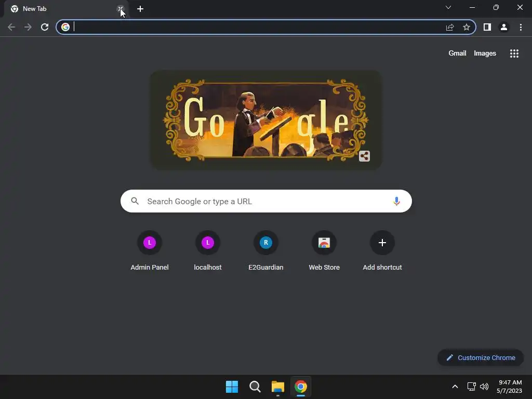Open network status tray icon
Image resolution: width=532 pixels, height=399 pixels.
click(x=471, y=387)
